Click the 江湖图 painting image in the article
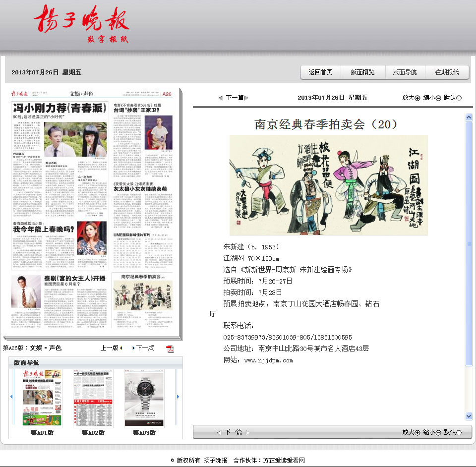Screen dimensions: 476x467 tap(328, 185)
